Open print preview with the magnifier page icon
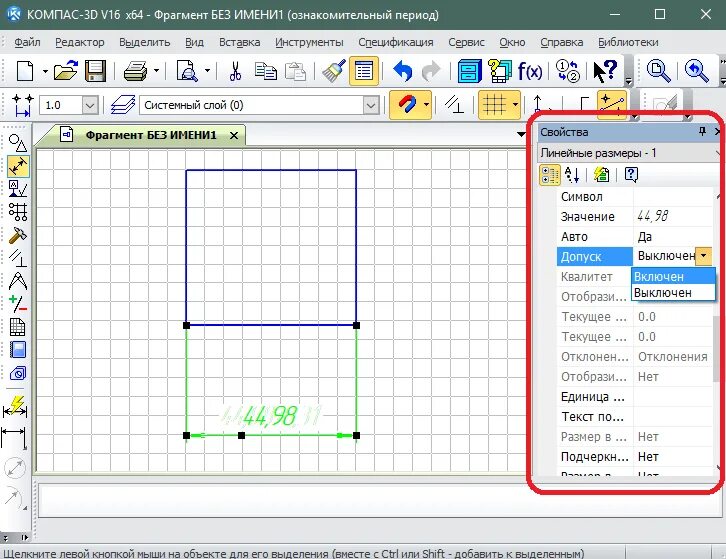The height and width of the screenshot is (559, 726). click(x=188, y=71)
